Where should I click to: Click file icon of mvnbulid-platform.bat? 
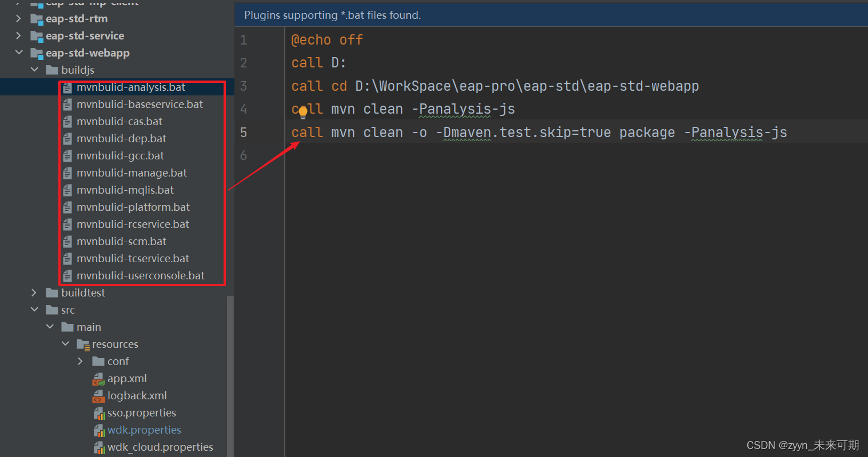coord(67,207)
